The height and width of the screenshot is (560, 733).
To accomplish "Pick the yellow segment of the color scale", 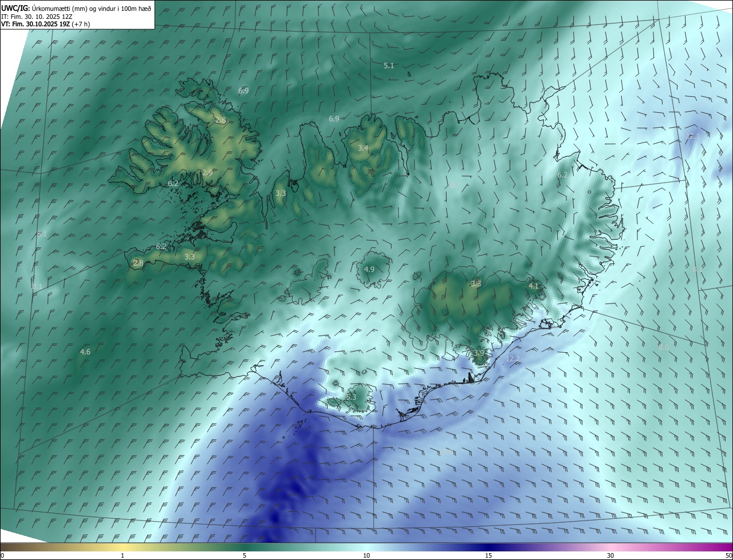I will click(123, 547).
